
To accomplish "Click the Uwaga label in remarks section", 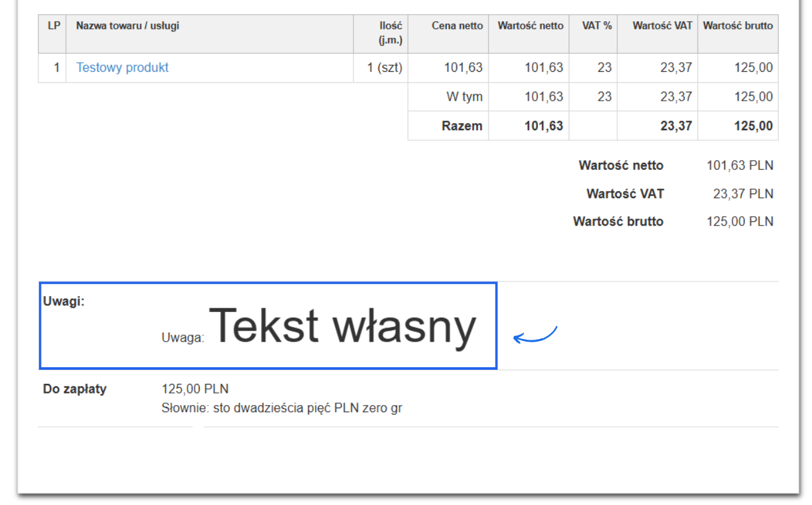I will click(184, 335).
